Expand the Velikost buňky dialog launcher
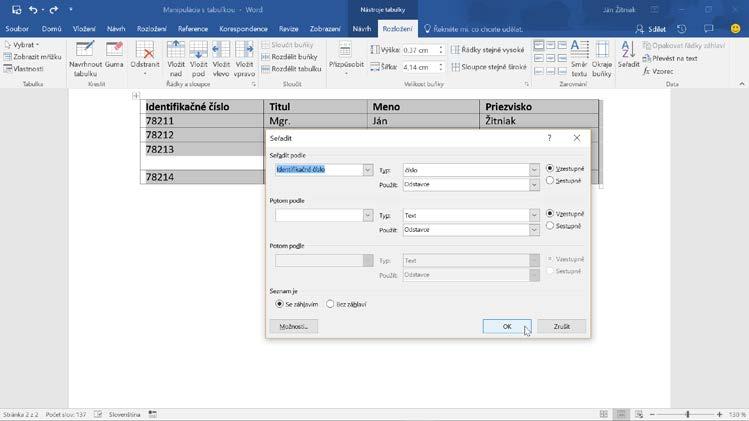The image size is (749, 421). pyautogui.click(x=527, y=84)
